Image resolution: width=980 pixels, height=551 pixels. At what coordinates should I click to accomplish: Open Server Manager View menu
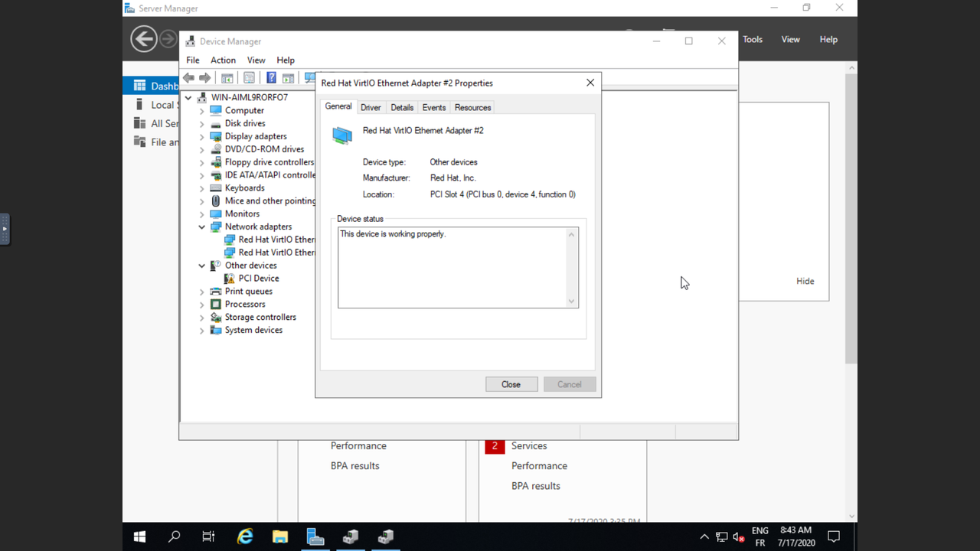coord(790,40)
